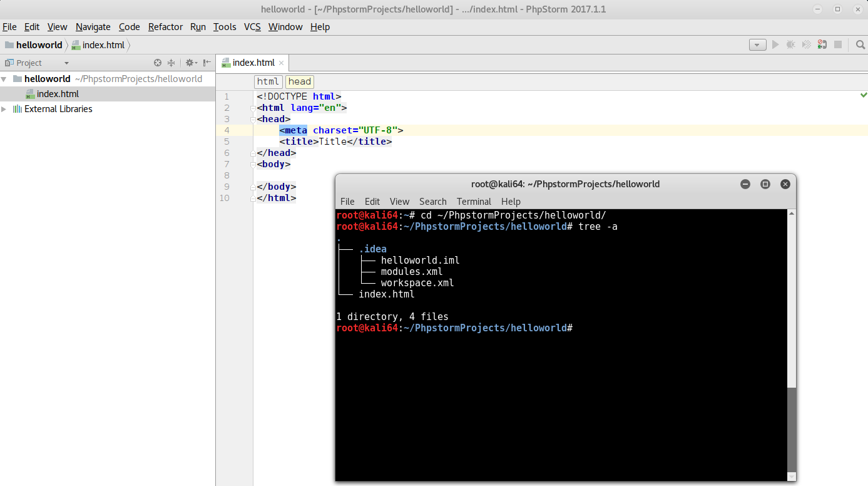The width and height of the screenshot is (868, 486).
Task: Open the VCS menu
Action: [x=252, y=27]
